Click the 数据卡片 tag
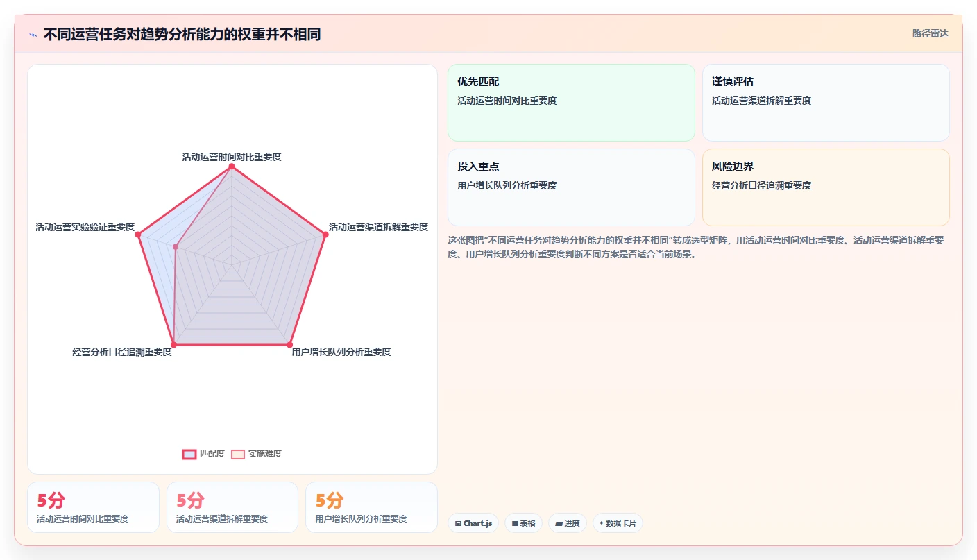Image resolution: width=977 pixels, height=560 pixels. [618, 523]
